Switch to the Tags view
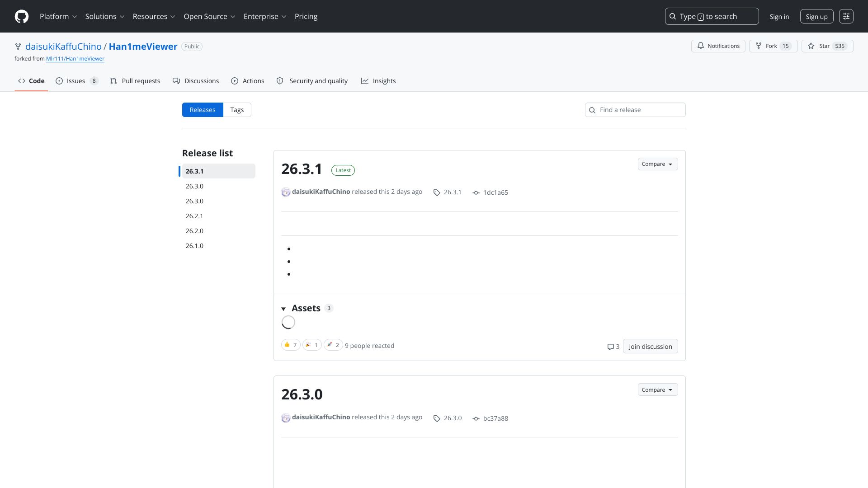Screen dimensions: 868x488 (237, 110)
